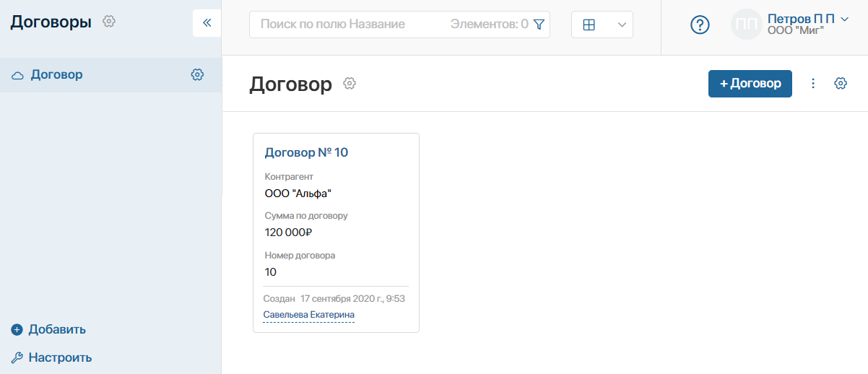
Task: Open page settings gear at top right
Action: click(x=841, y=84)
